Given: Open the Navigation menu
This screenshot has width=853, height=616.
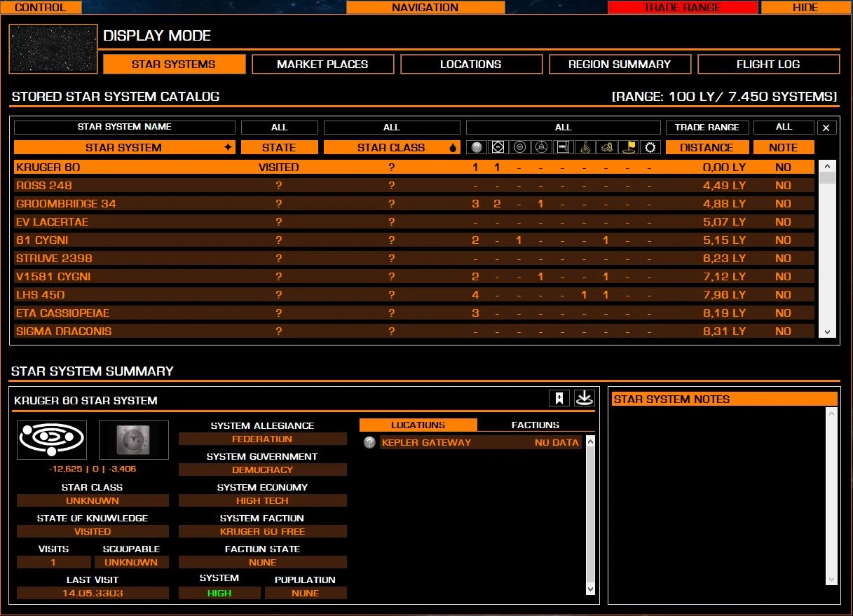Looking at the screenshot, I should pyautogui.click(x=425, y=7).
